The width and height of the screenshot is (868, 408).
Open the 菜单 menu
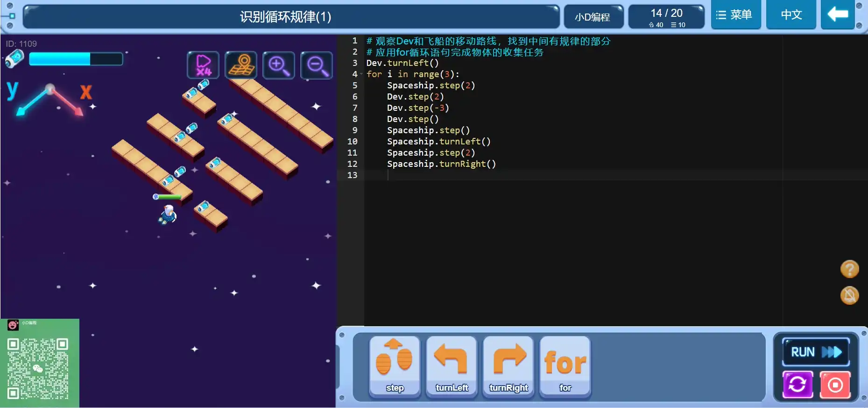tap(735, 15)
